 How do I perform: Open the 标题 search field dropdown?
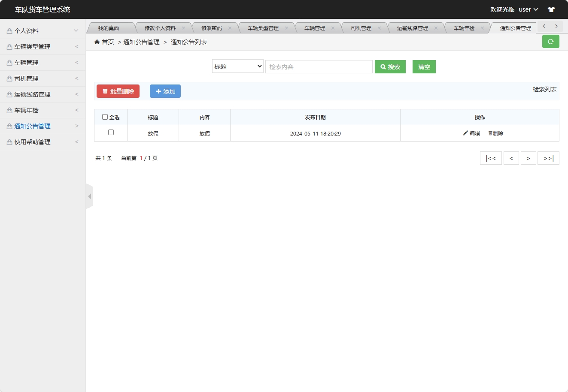[237, 66]
